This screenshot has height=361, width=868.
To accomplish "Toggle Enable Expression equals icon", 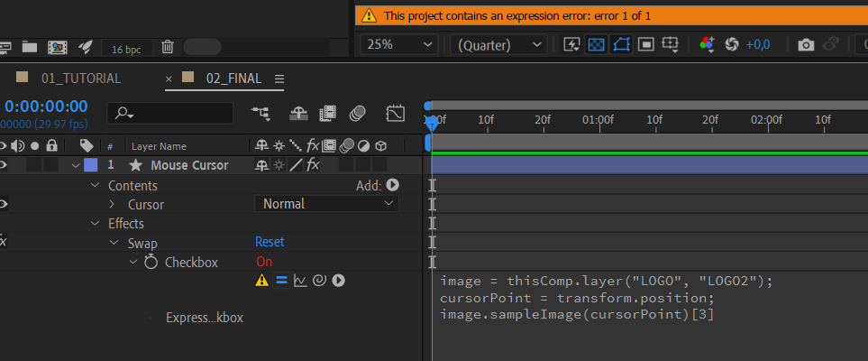I will coord(281,281).
